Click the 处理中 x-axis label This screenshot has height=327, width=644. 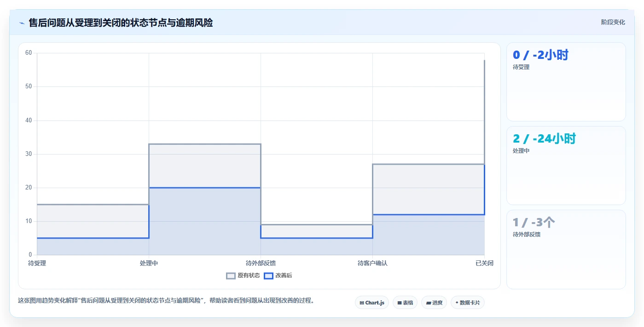coord(149,264)
